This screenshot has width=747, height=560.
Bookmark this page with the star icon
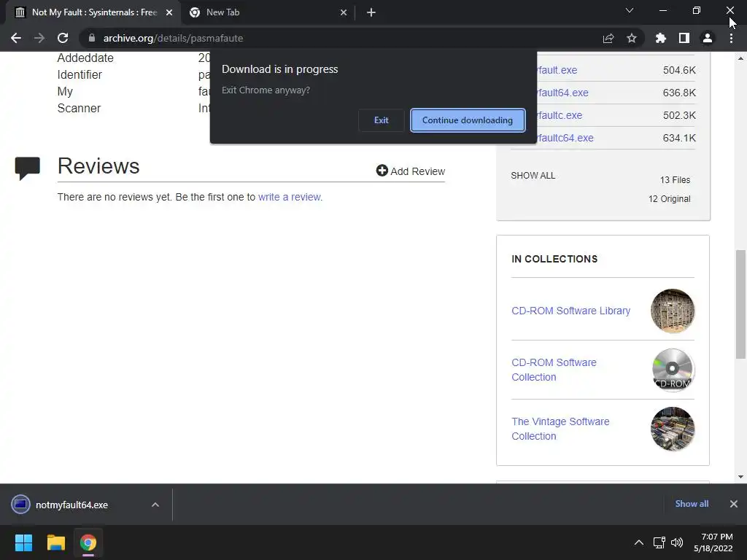(x=632, y=38)
